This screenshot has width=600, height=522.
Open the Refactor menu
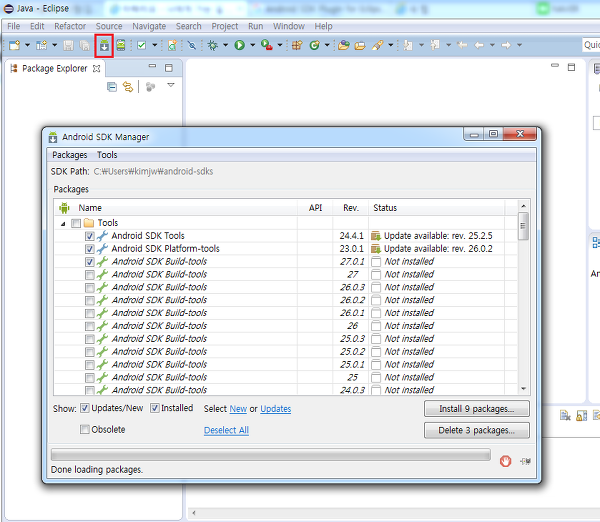pyautogui.click(x=70, y=26)
